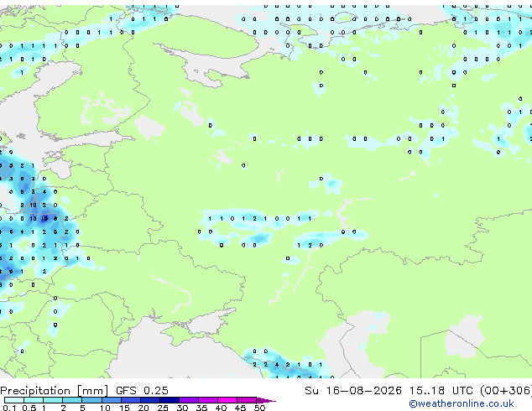Click the 20–25 mm legend swatch
The width and height of the screenshot is (532, 411).
(x=149, y=400)
